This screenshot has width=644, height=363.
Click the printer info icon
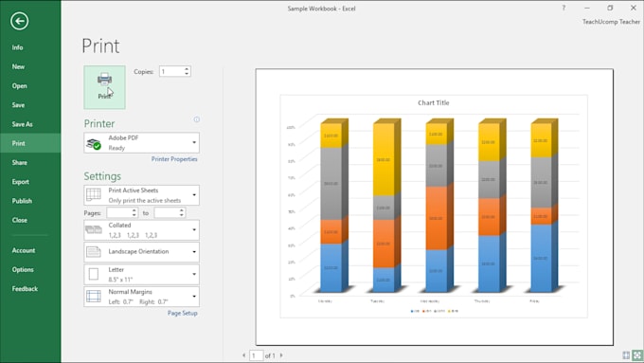197,119
